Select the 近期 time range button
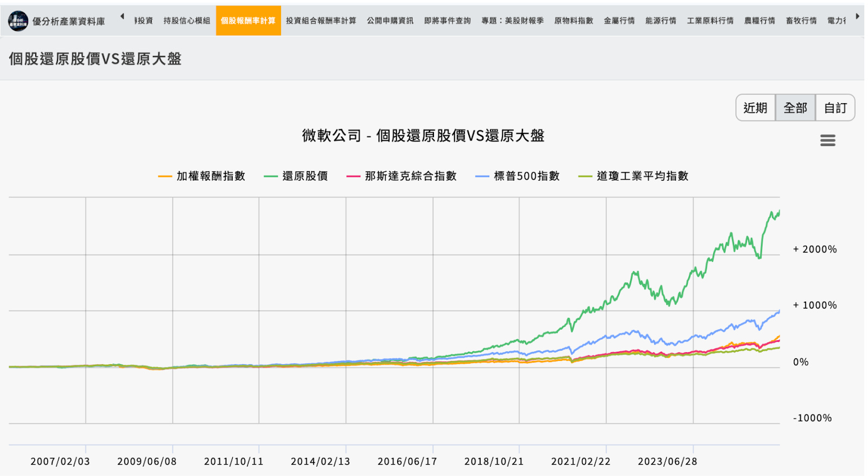 (755, 107)
